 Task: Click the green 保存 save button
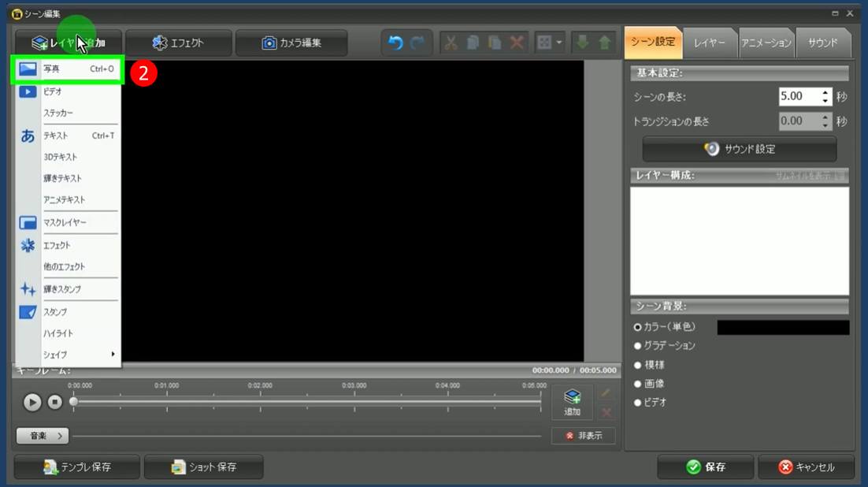tap(706, 467)
